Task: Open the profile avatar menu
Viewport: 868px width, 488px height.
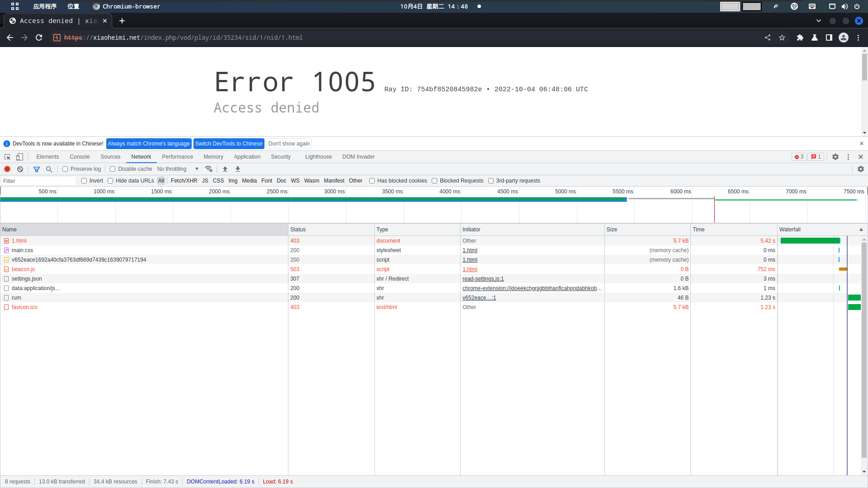Action: click(844, 38)
